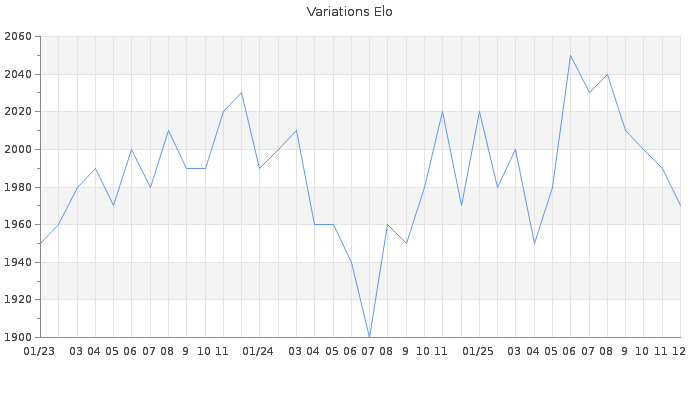This screenshot has height=400, width=700.
Task: Select the 01/23 x-axis label
Action: 39,351
